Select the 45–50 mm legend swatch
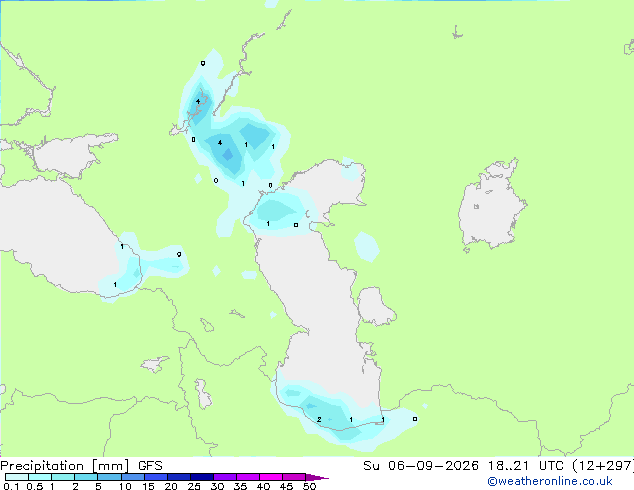634x490 pixels. point(294,477)
